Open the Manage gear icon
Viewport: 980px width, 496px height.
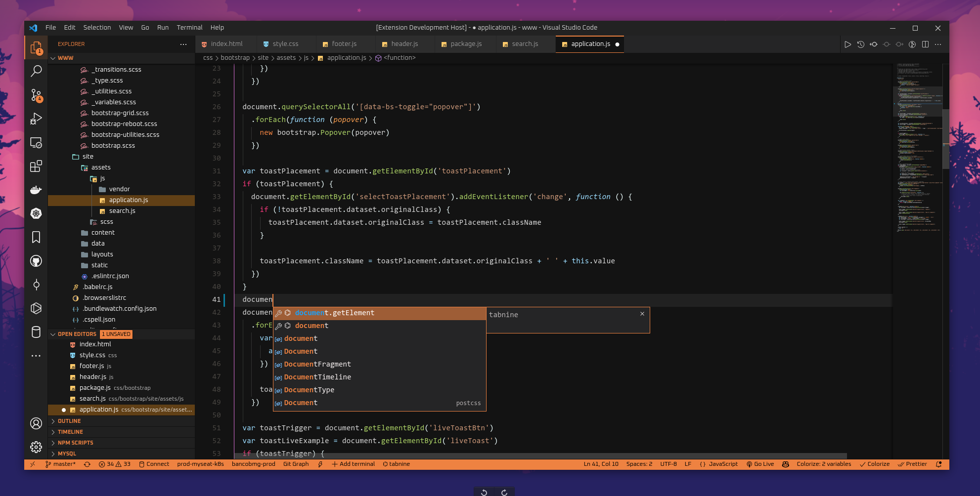pos(36,447)
